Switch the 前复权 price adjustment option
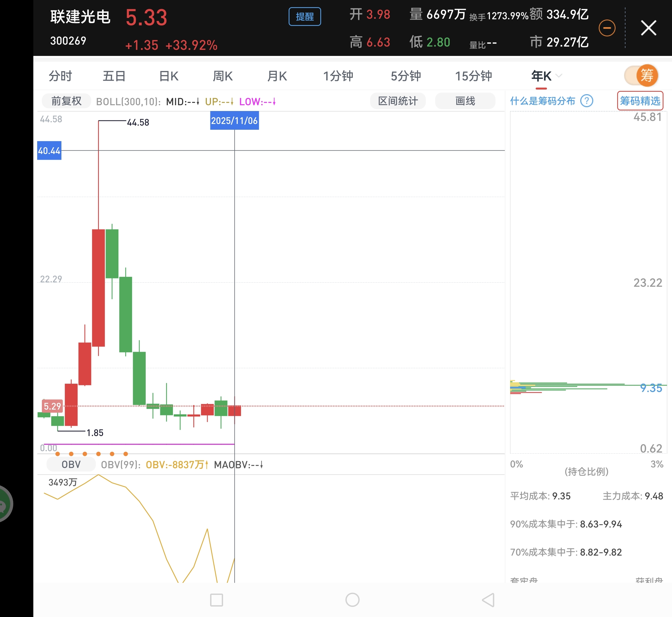This screenshot has height=617, width=672. coord(66,101)
